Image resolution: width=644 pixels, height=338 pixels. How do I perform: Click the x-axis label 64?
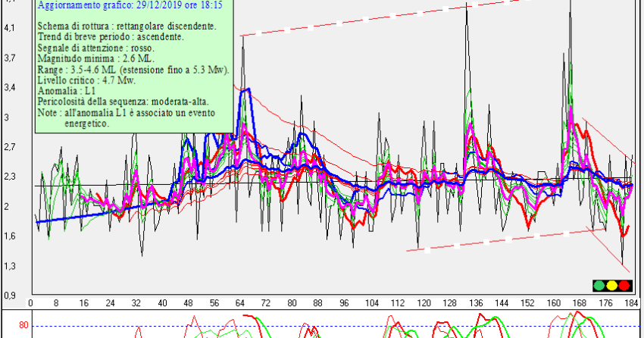pyautogui.click(x=240, y=303)
